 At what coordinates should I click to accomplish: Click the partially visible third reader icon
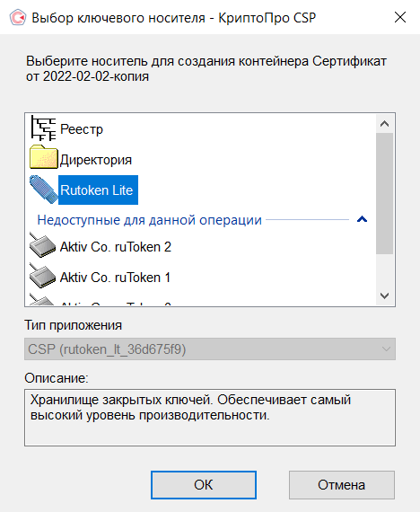click(x=41, y=300)
